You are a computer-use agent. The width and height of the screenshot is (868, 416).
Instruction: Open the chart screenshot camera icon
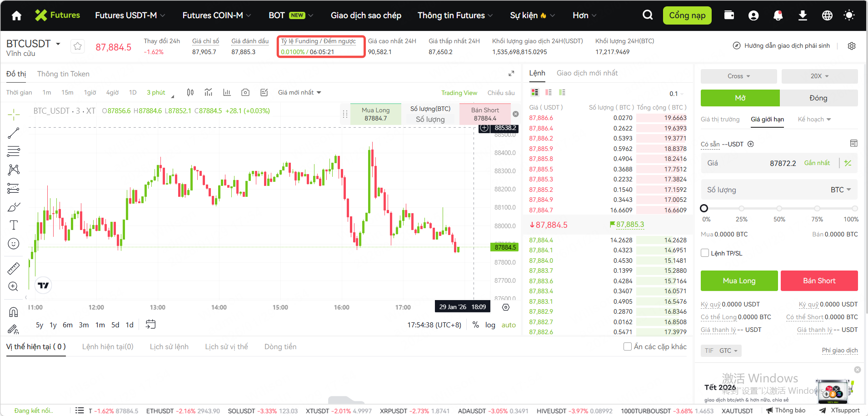245,93
